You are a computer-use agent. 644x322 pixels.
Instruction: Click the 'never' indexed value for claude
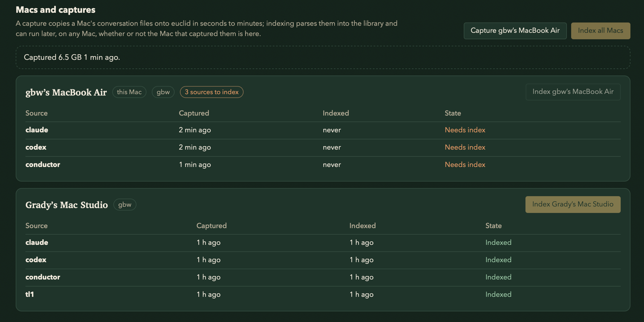332,130
